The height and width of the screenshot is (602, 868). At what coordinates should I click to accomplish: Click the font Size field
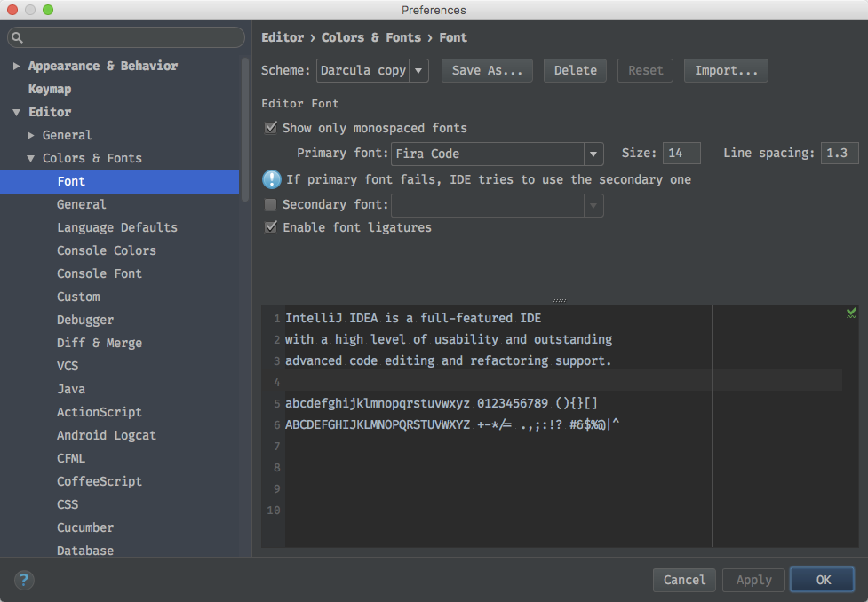pyautogui.click(x=681, y=154)
